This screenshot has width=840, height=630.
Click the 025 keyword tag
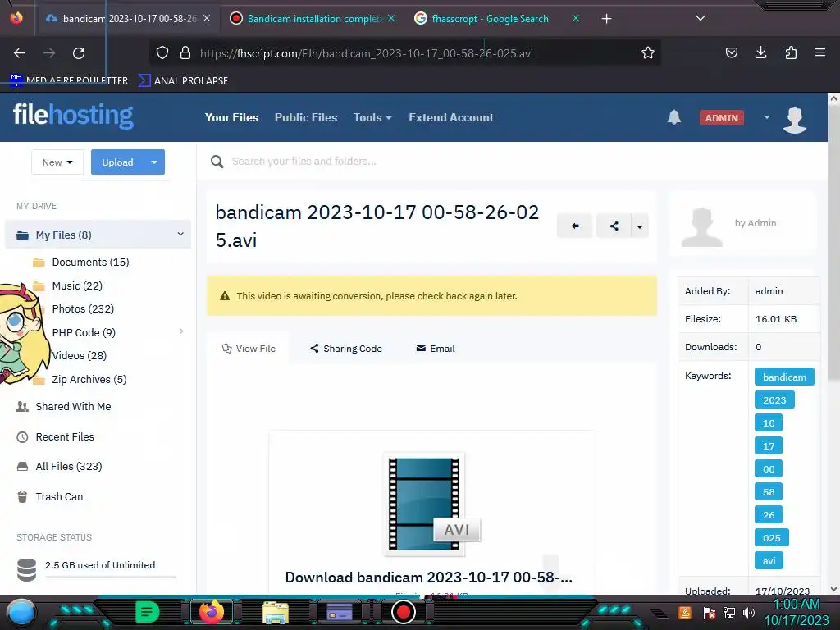click(x=771, y=537)
